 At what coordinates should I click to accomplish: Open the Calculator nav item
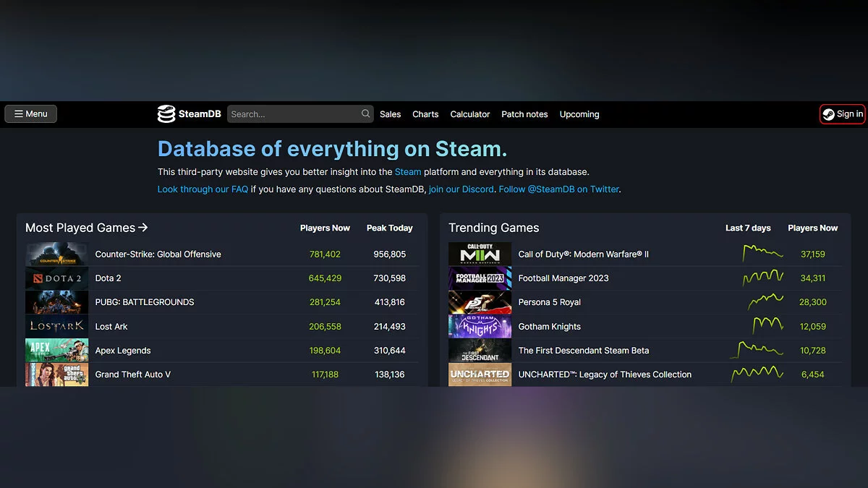click(x=469, y=114)
